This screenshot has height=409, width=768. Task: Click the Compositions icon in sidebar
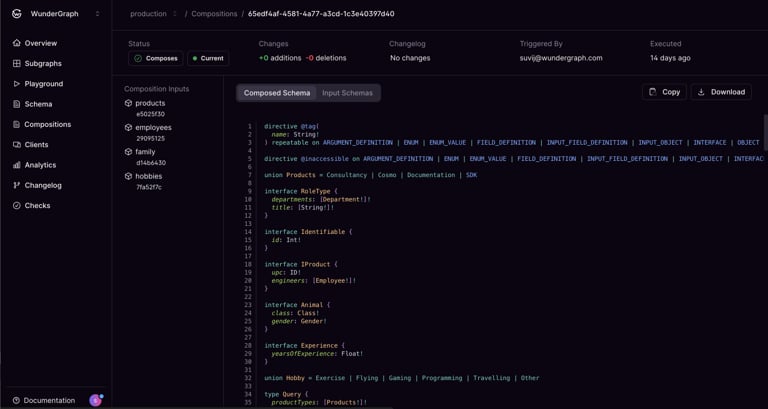(17, 124)
